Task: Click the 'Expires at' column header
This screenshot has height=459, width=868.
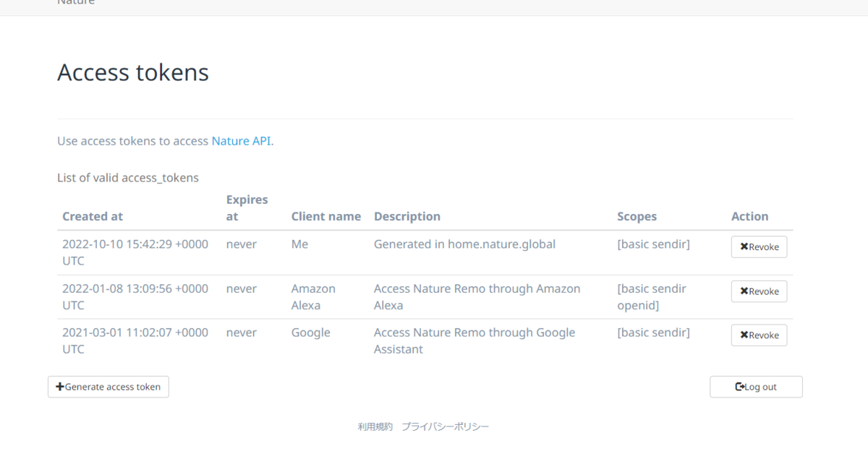Action: pos(247,207)
